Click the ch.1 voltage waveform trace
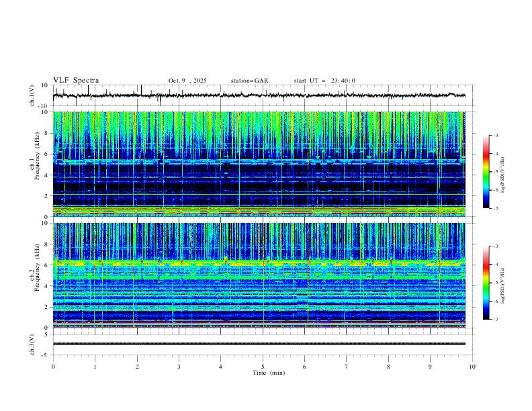532x411 pixels. pyautogui.click(x=259, y=95)
